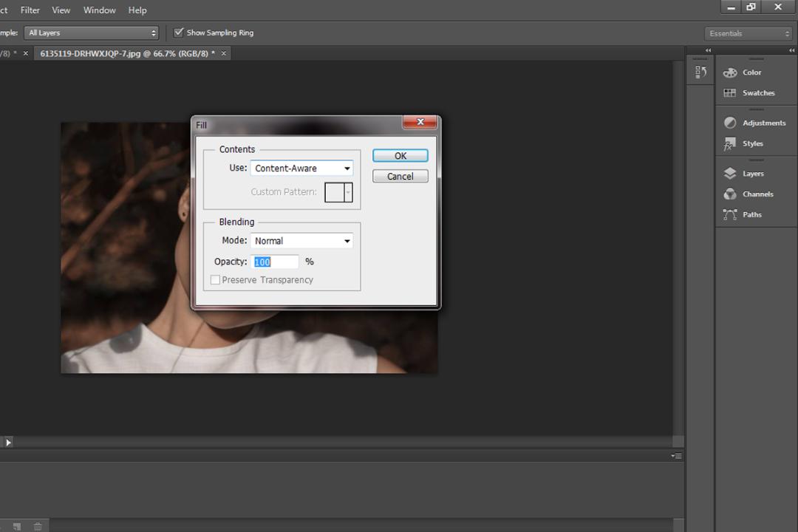Minimize the Photoshop window

pyautogui.click(x=731, y=7)
